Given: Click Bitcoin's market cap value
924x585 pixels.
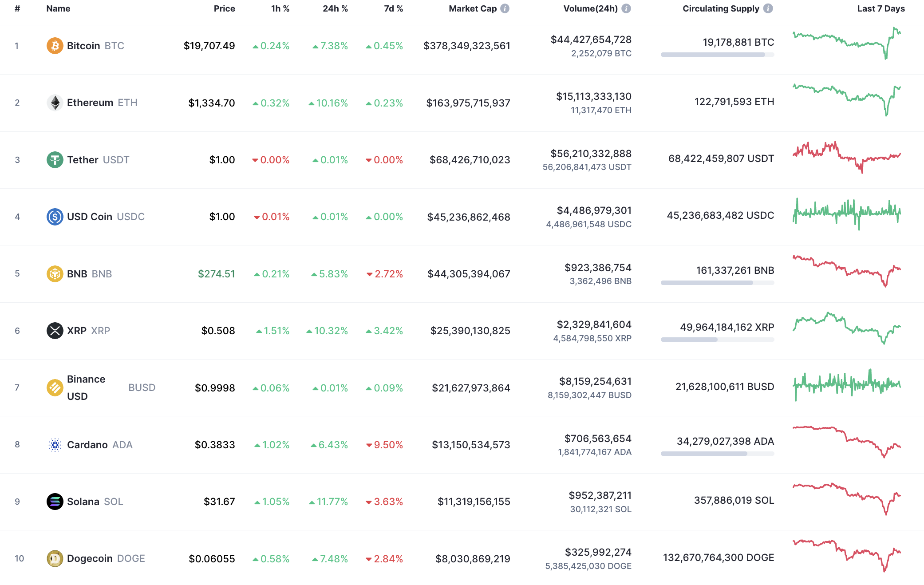Looking at the screenshot, I should [466, 46].
